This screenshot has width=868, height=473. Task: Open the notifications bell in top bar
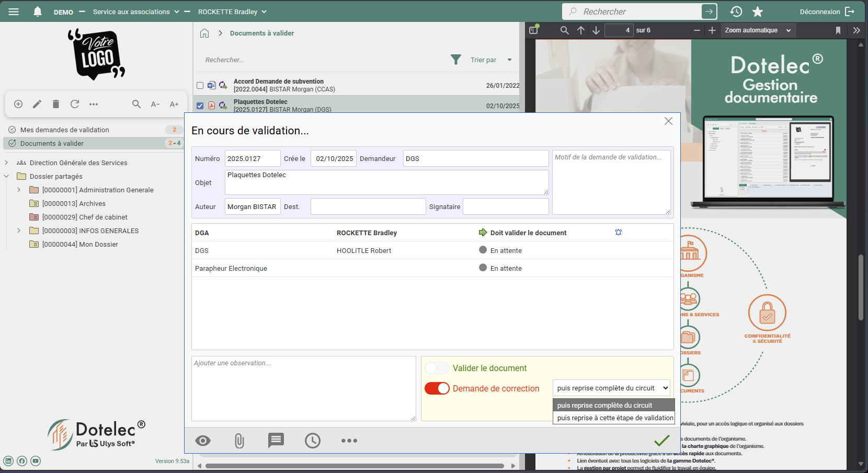click(x=38, y=11)
